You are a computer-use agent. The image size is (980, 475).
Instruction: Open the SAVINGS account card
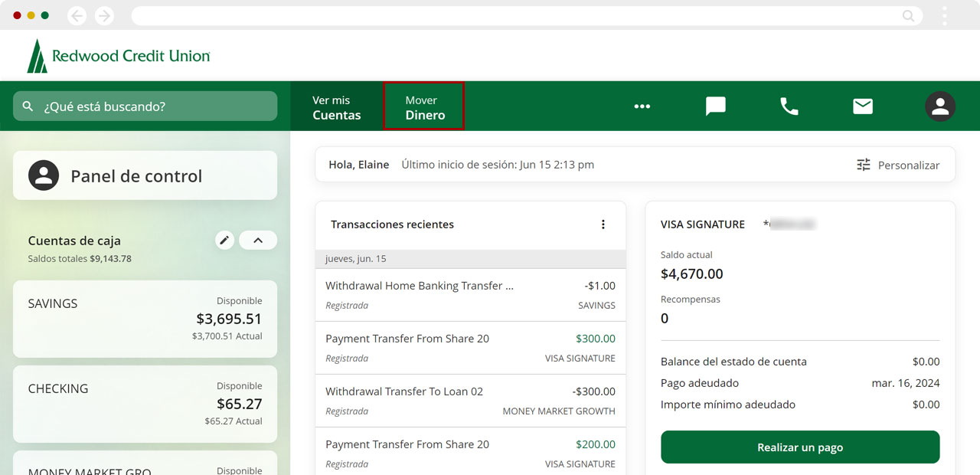[x=145, y=318]
